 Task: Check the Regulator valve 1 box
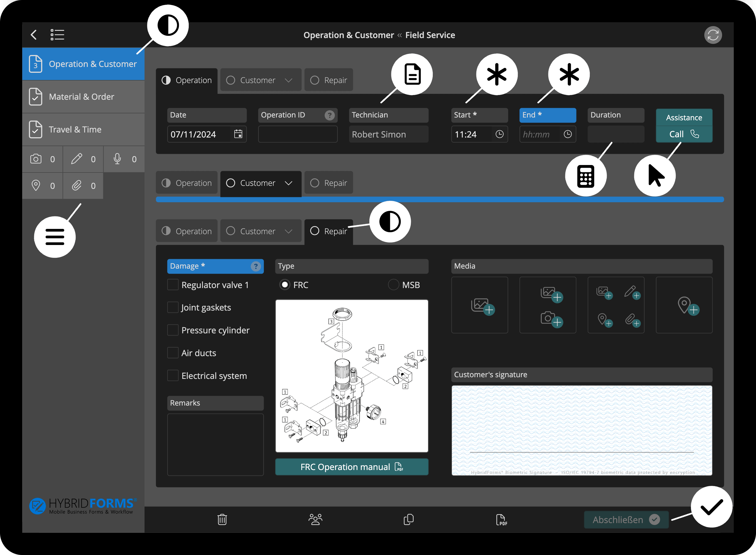173,284
